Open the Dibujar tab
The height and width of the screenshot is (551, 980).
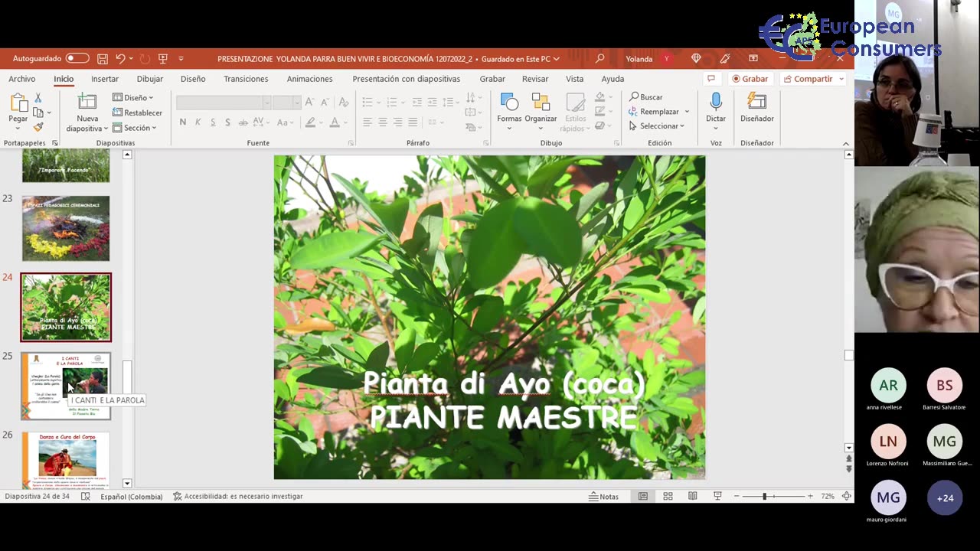[150, 79]
